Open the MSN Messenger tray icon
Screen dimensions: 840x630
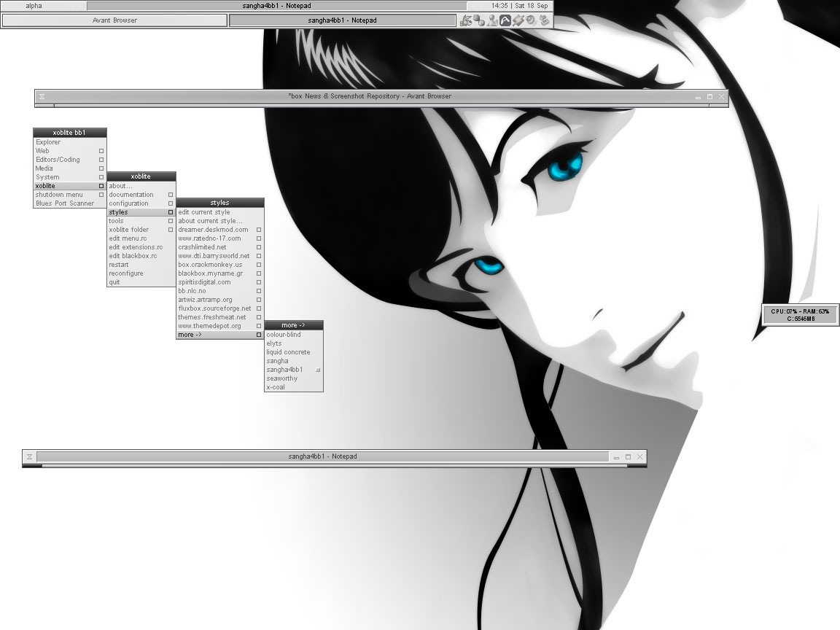click(x=491, y=20)
